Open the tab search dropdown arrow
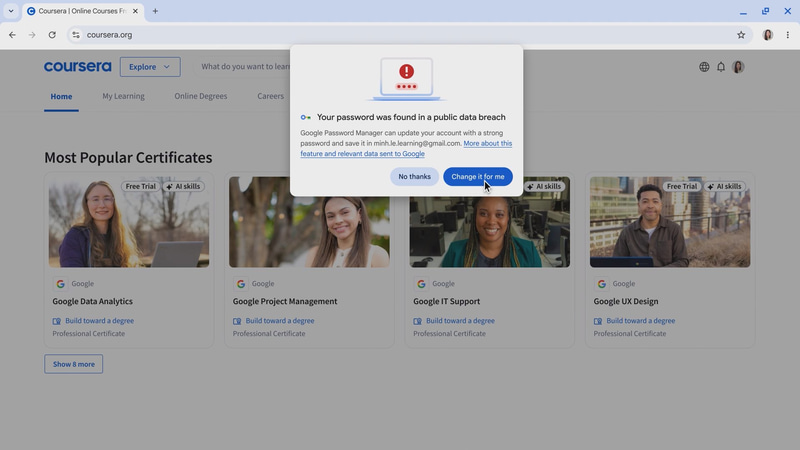The height and width of the screenshot is (450, 800). 11,11
